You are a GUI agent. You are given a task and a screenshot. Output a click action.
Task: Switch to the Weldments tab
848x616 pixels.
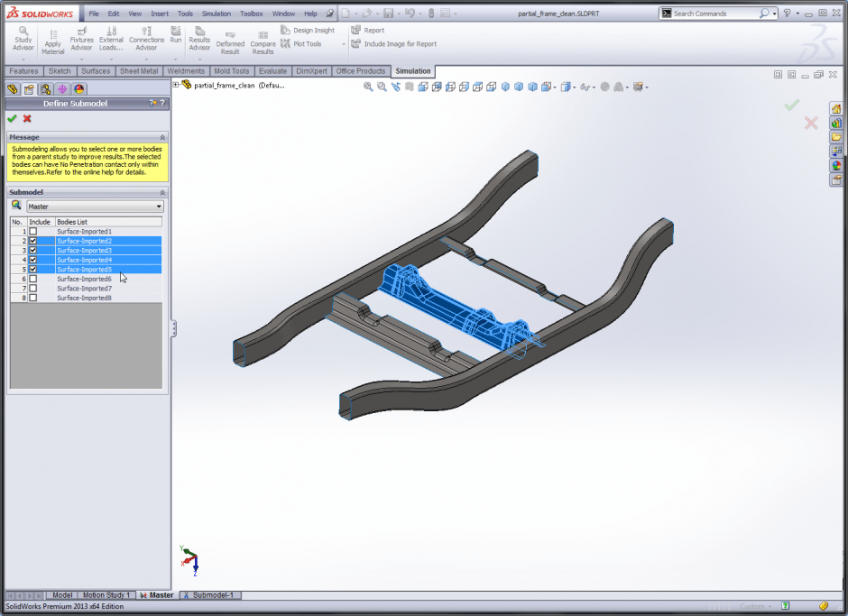click(x=186, y=71)
